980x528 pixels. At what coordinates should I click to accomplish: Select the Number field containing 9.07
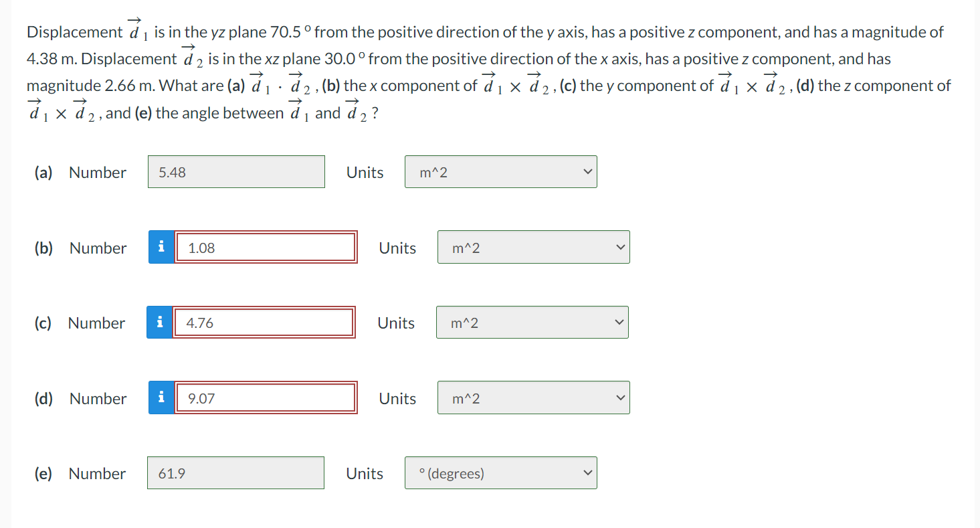[265, 398]
